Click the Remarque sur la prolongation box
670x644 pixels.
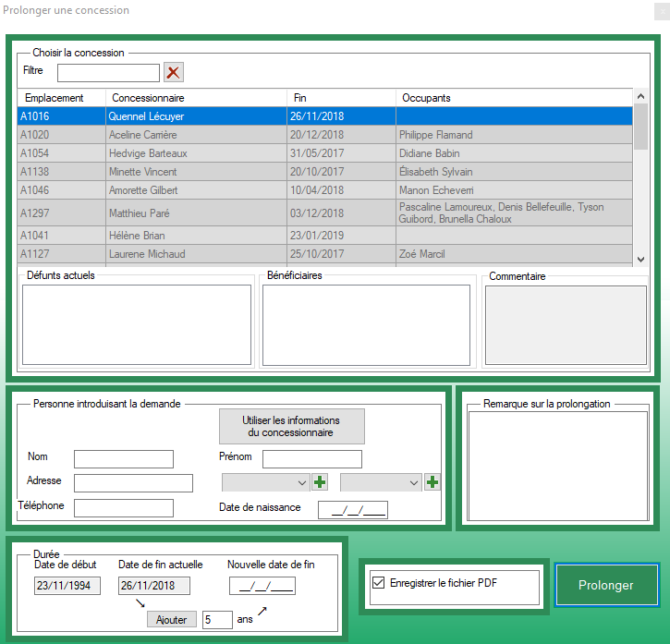(x=556, y=466)
